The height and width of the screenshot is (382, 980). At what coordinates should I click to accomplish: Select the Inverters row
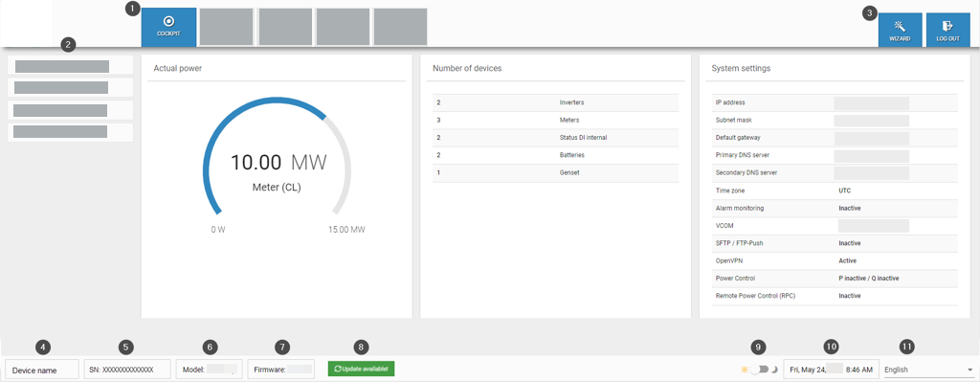pyautogui.click(x=556, y=102)
